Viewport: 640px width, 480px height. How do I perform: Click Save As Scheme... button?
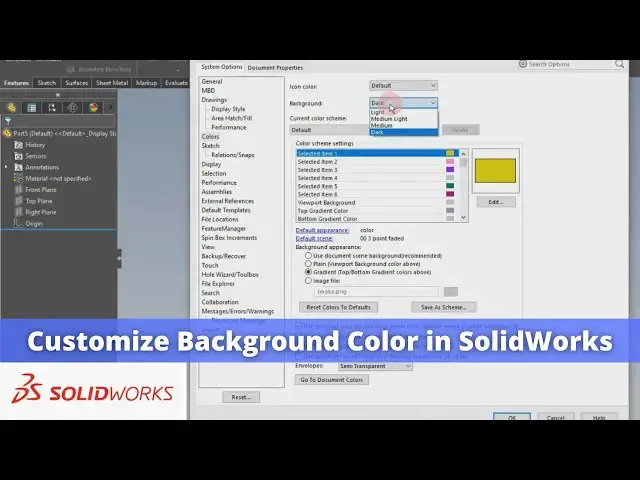[x=443, y=307]
